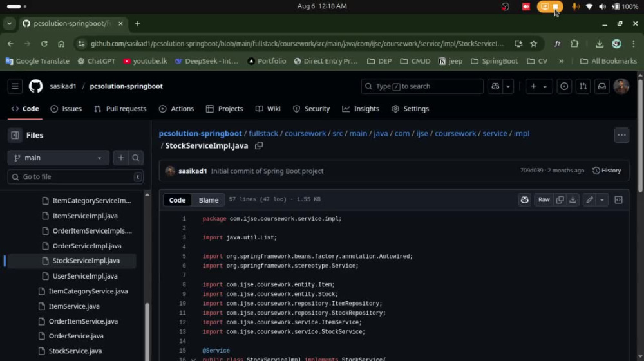
Task: Open the GitHub homepage logo
Action: pos(35,86)
